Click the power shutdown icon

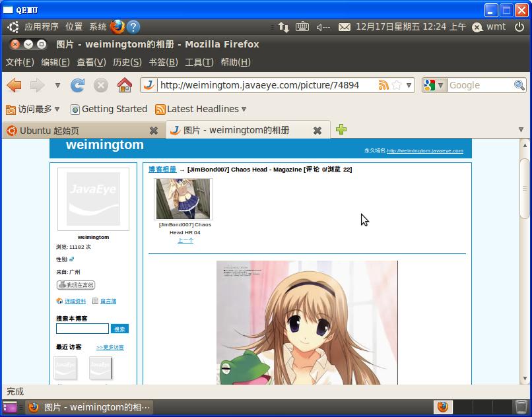pos(519,27)
